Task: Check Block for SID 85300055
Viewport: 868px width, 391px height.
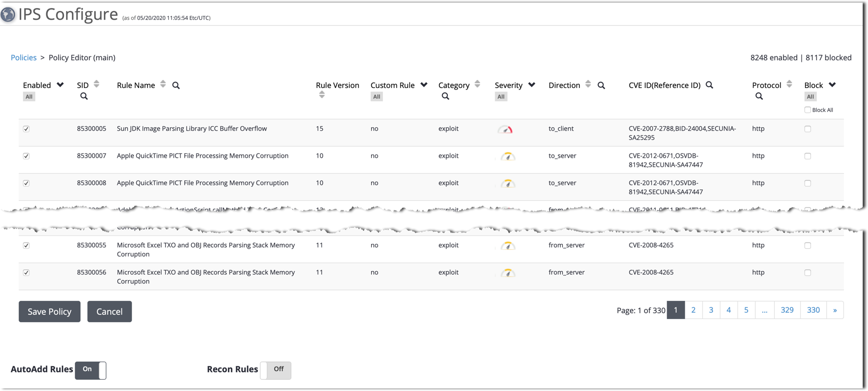Action: click(x=807, y=246)
